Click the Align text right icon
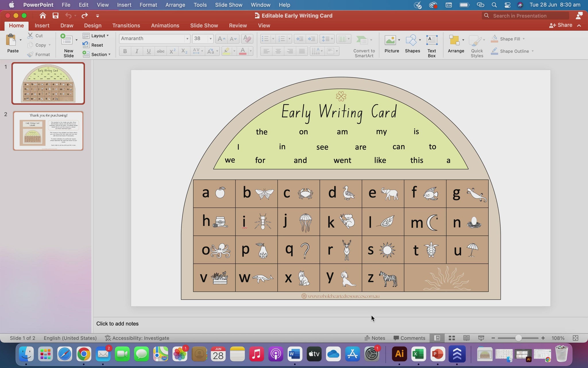This screenshot has width=588, height=368. click(290, 51)
